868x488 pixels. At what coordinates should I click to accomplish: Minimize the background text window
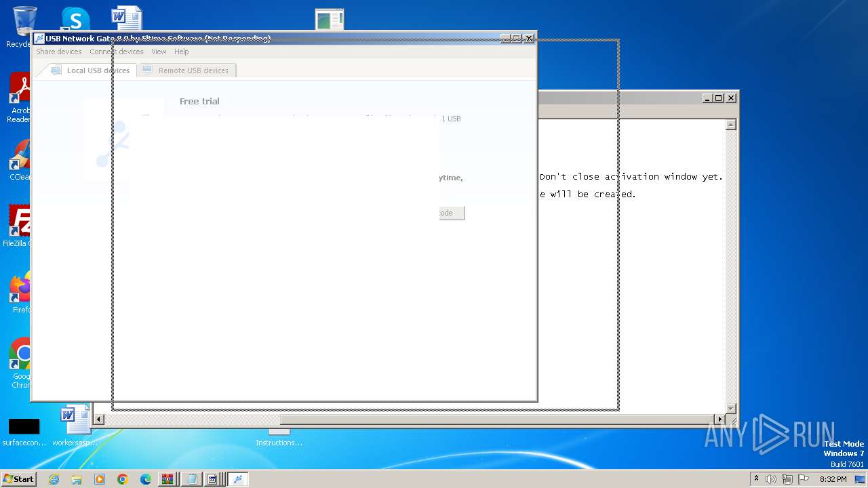pyautogui.click(x=707, y=98)
